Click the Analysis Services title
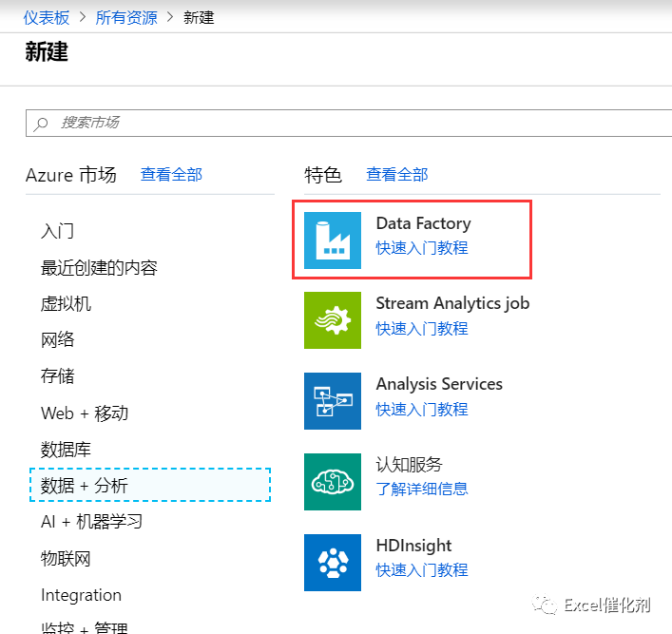The width and height of the screenshot is (672, 634). tap(439, 384)
